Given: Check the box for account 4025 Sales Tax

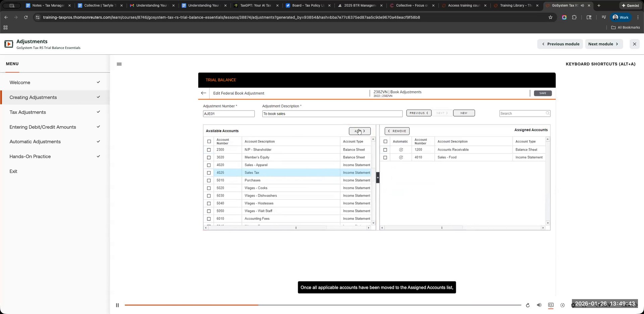Looking at the screenshot, I should (x=209, y=173).
